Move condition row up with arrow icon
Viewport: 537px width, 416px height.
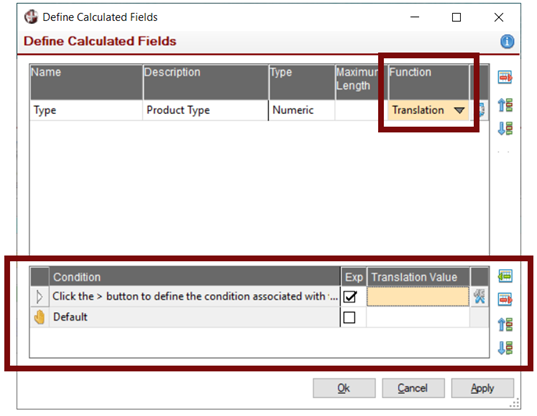click(x=505, y=324)
